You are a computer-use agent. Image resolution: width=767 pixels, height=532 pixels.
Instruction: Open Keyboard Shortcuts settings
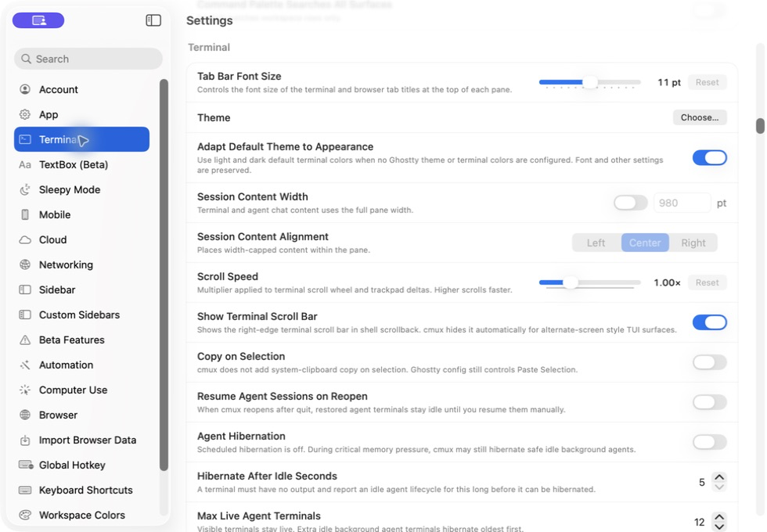[x=81, y=490]
